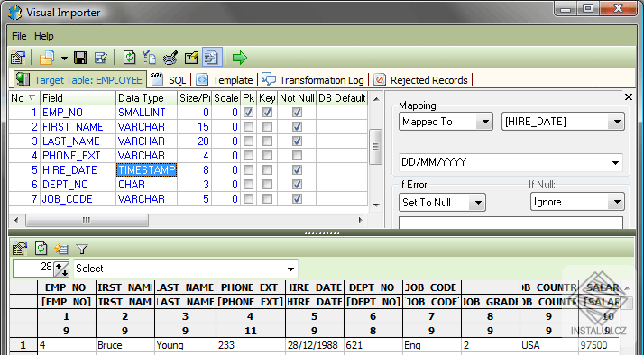
Task: Click the frying pan toolbar icon
Action: pos(170,58)
